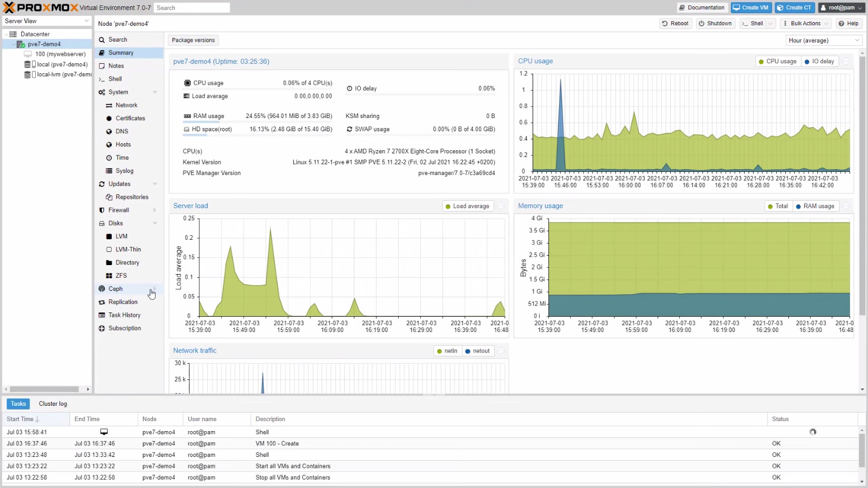
Task: Expand the Bulk Actions dropdown
Action: pos(805,23)
